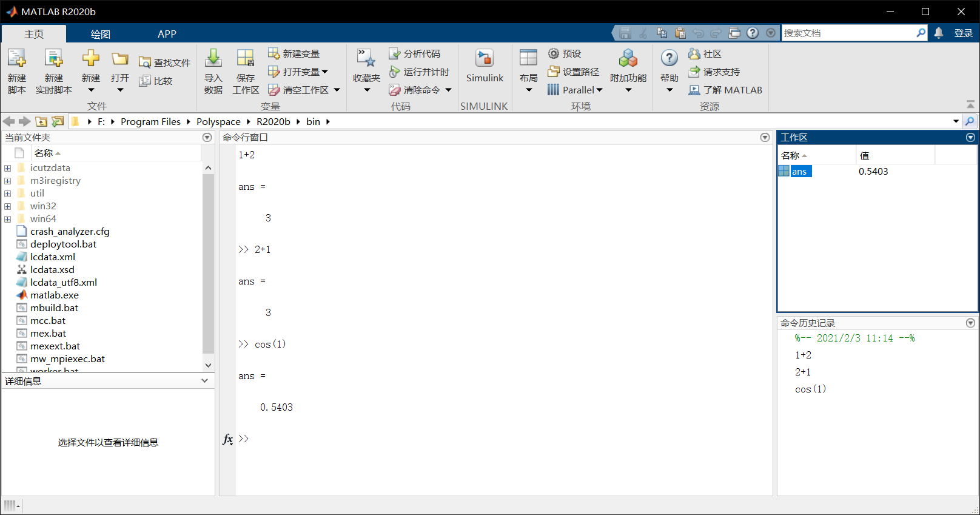Select crash_analyzer.cfg in file list
The height and width of the screenshot is (515, 980).
pyautogui.click(x=70, y=232)
